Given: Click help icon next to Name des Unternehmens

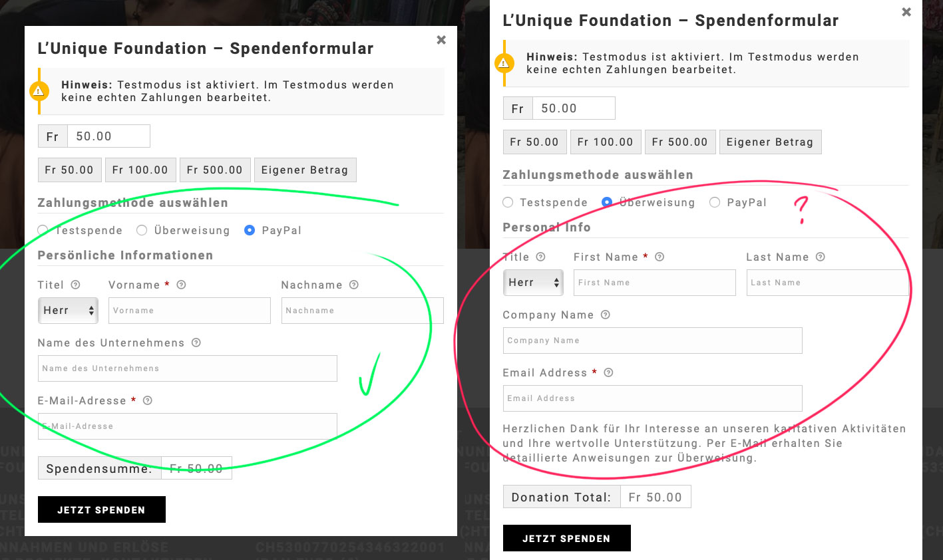Looking at the screenshot, I should (x=196, y=343).
